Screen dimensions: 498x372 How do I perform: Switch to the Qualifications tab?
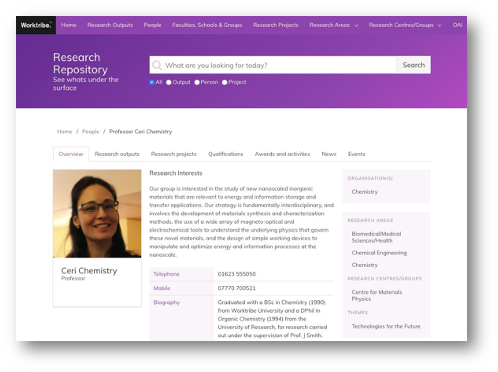tap(226, 154)
